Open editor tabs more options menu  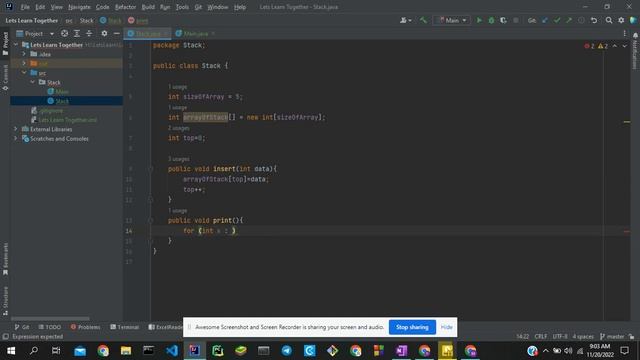pos(624,33)
